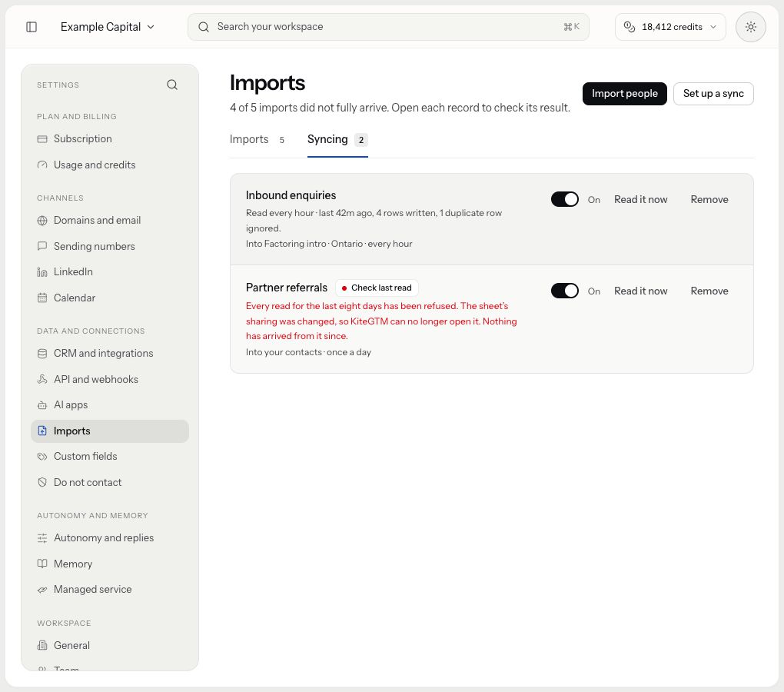This screenshot has height=692, width=784.
Task: Click the Custom fields tag icon
Action: click(x=42, y=457)
